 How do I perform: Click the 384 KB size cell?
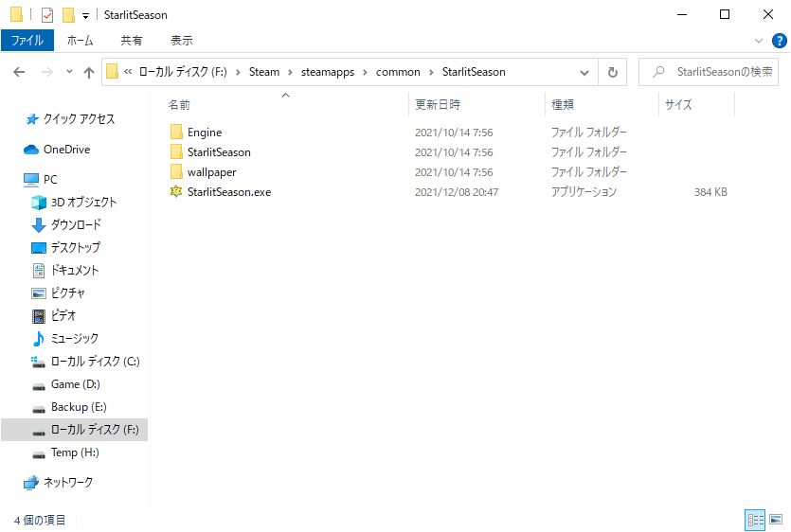click(710, 192)
